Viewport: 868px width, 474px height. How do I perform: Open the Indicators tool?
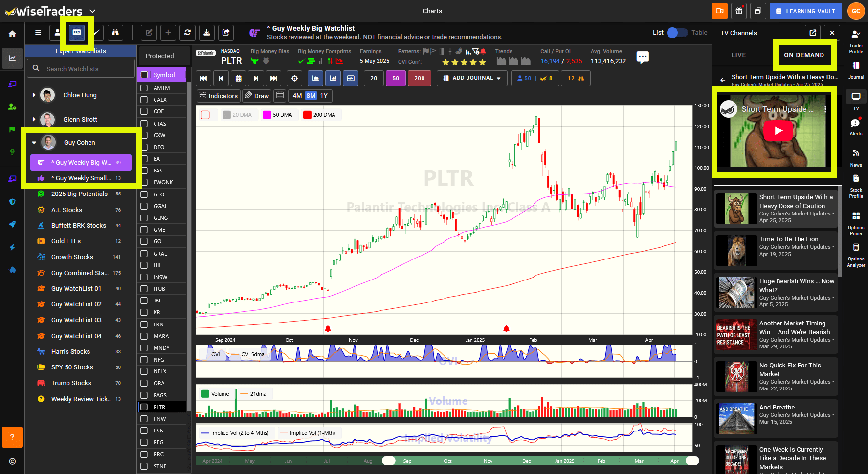(x=218, y=96)
